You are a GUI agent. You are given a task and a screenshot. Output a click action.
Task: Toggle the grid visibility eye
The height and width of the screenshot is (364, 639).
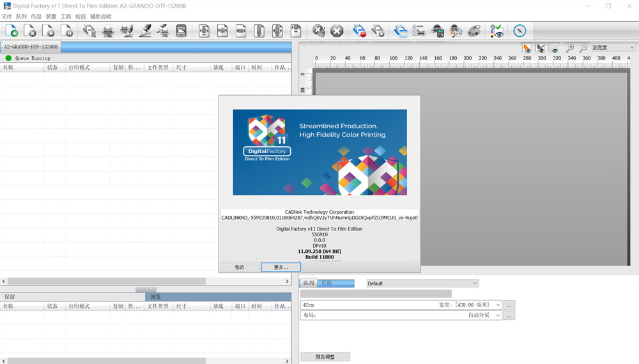(553, 48)
